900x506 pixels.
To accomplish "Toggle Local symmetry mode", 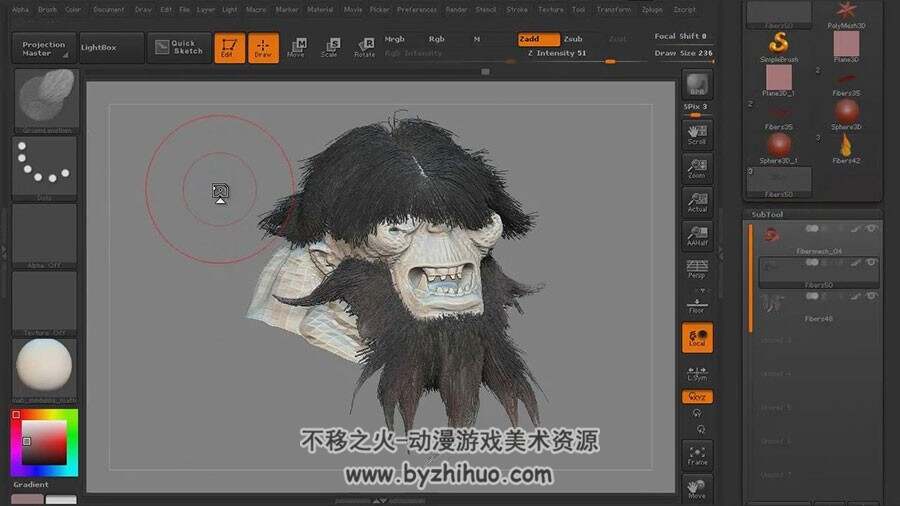I will point(697,337).
